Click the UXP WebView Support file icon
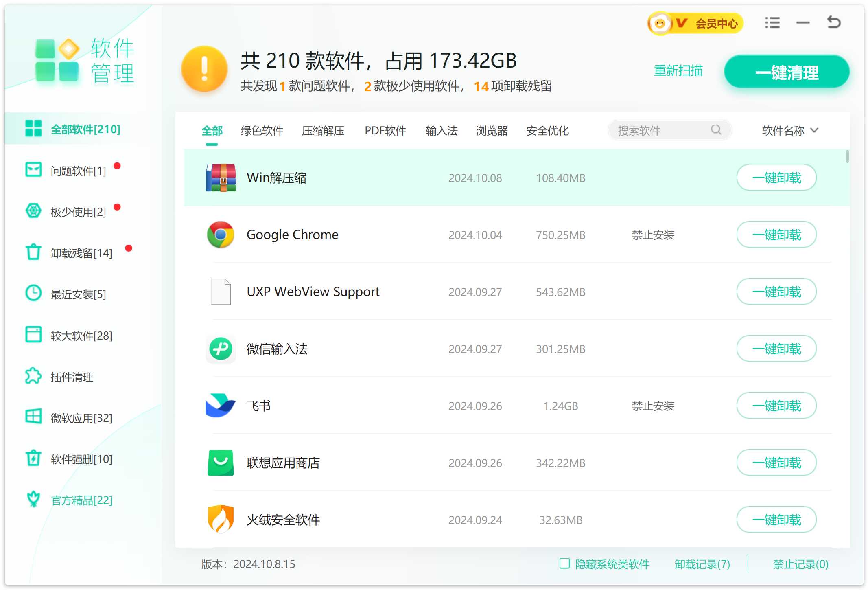The image size is (868, 590). point(221,292)
